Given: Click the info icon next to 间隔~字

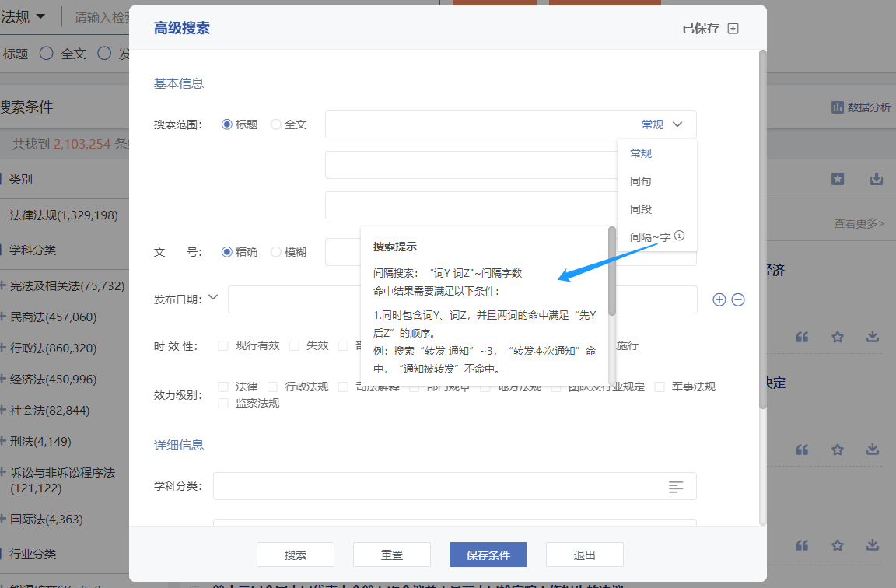Looking at the screenshot, I should point(680,236).
